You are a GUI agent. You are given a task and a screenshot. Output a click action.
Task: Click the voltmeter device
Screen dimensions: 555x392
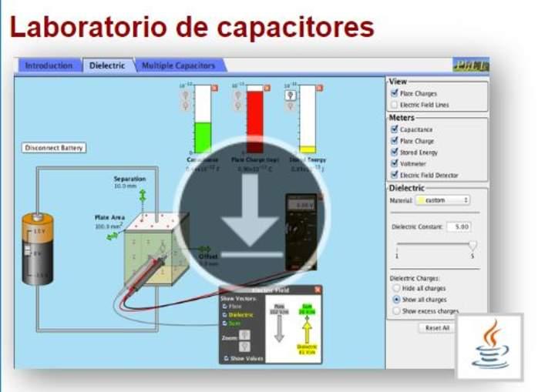pos(301,231)
